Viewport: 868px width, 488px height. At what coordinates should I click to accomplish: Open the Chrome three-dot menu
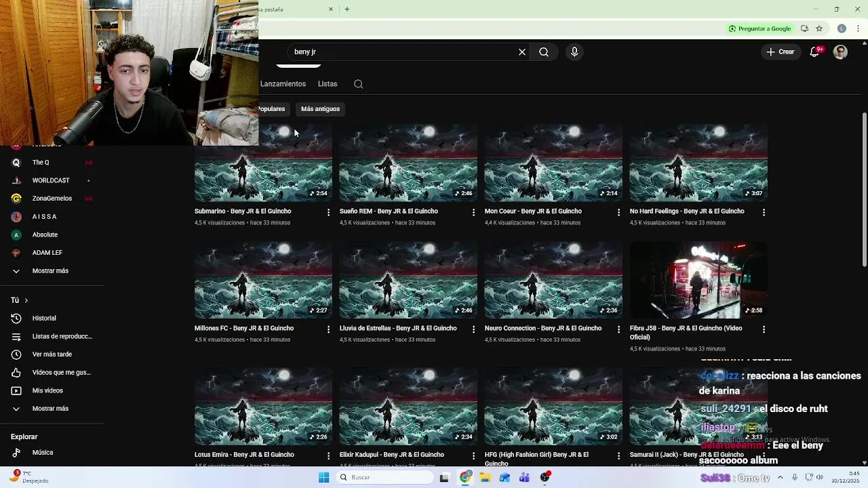[x=858, y=28]
